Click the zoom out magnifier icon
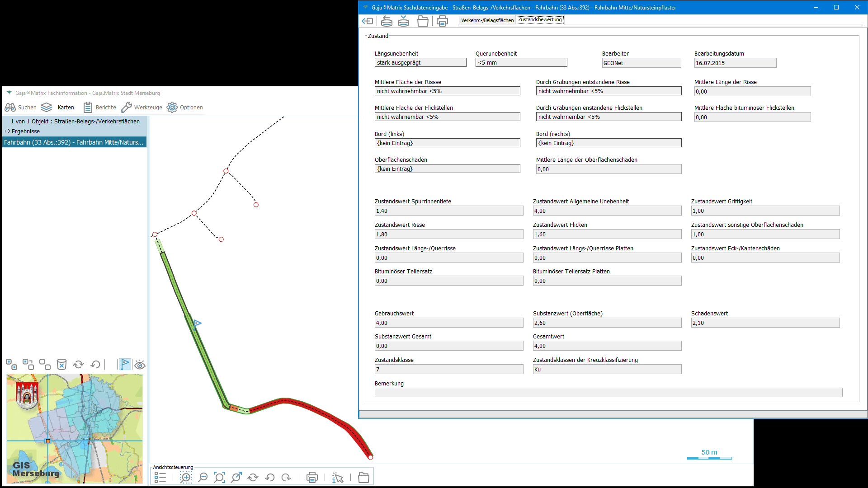 [x=203, y=477]
